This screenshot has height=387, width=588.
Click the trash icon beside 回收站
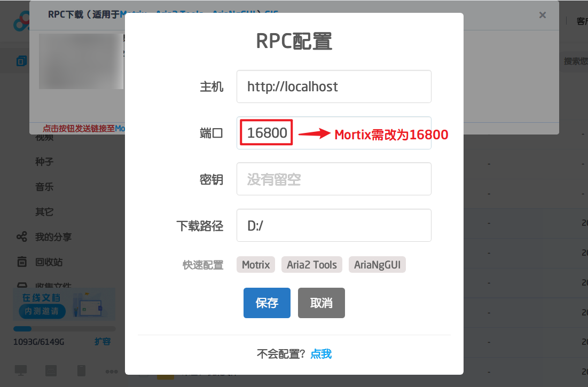pyautogui.click(x=22, y=262)
